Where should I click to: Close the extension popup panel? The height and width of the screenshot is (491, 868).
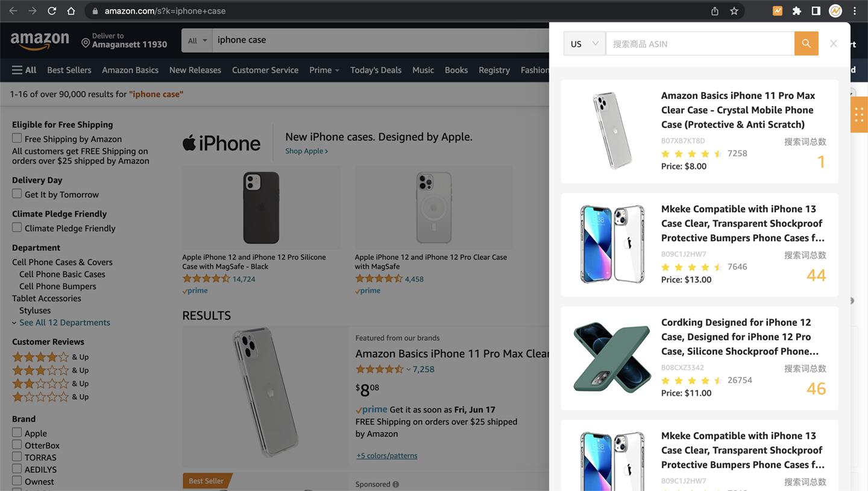pos(833,43)
